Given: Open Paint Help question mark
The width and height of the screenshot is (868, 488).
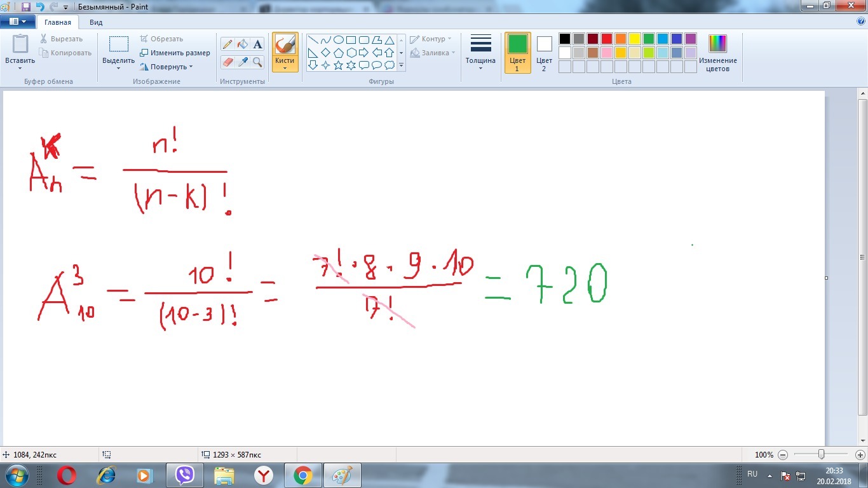Looking at the screenshot, I should tap(861, 21).
